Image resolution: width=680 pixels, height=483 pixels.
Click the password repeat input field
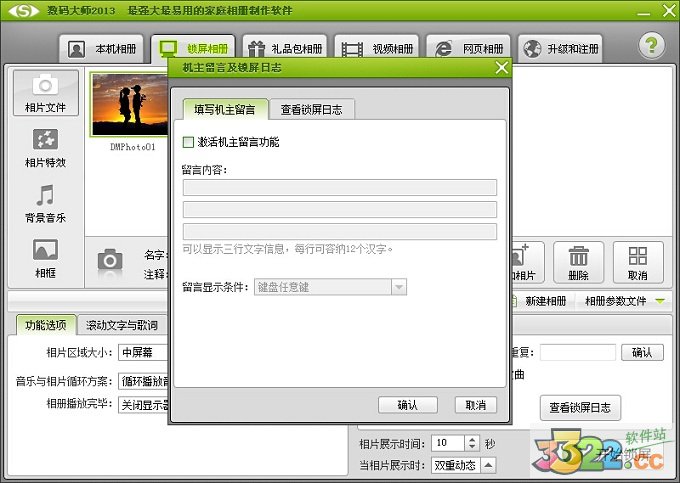[578, 352]
